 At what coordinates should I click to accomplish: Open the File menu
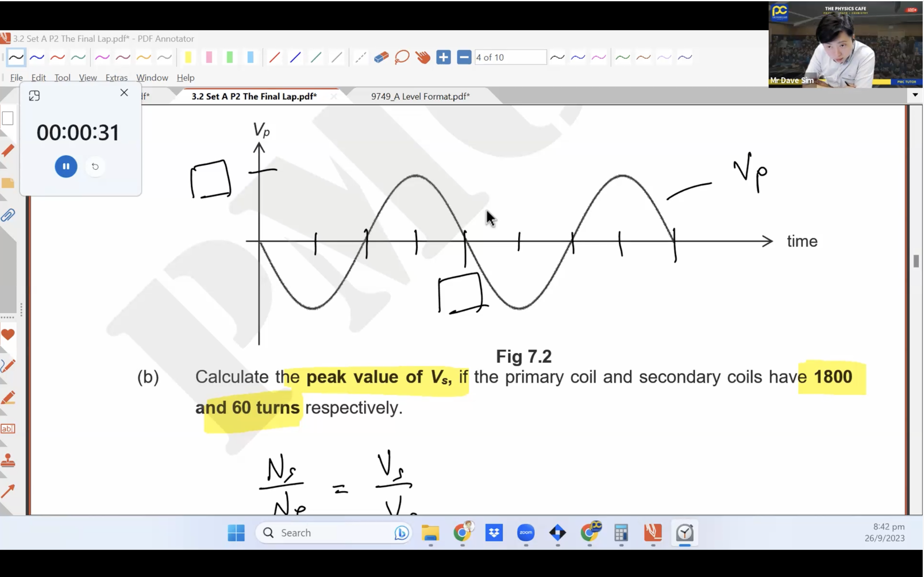pyautogui.click(x=16, y=78)
